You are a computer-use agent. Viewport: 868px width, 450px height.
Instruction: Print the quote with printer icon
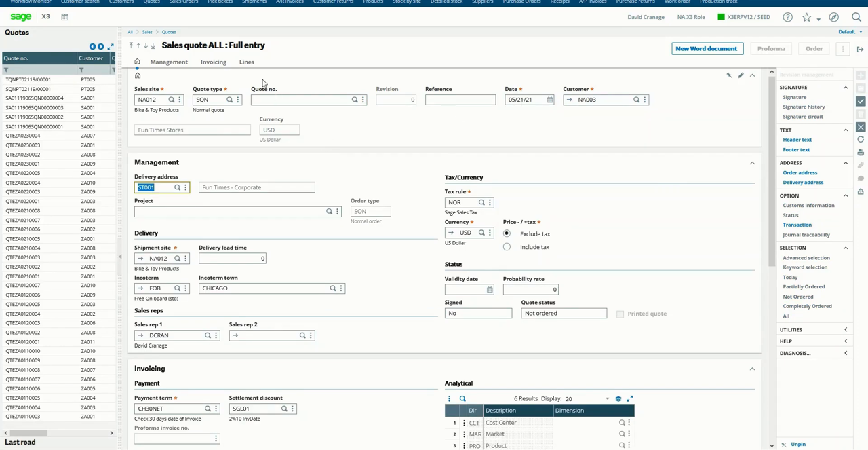point(861,153)
